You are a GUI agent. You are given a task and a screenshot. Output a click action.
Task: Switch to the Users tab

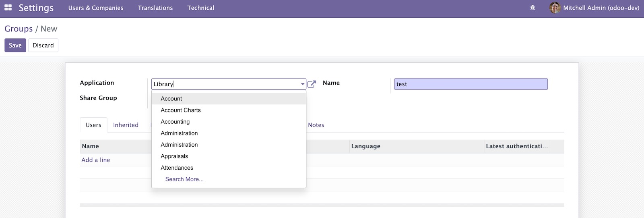(93, 125)
